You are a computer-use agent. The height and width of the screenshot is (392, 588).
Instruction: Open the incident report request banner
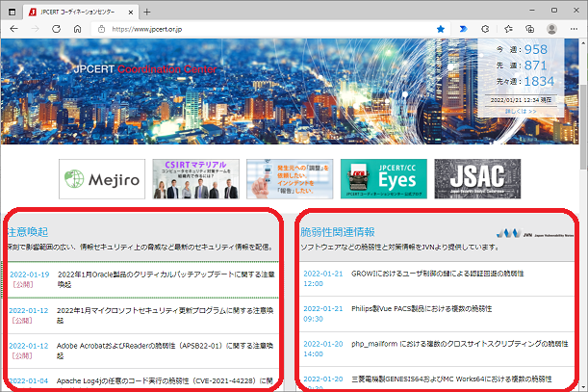click(290, 179)
